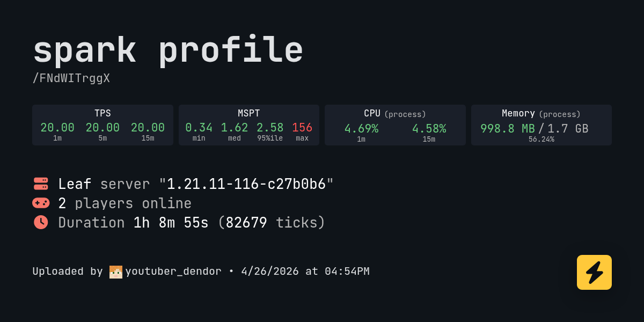Click the /FNdWITrggX profile code

coord(71,78)
